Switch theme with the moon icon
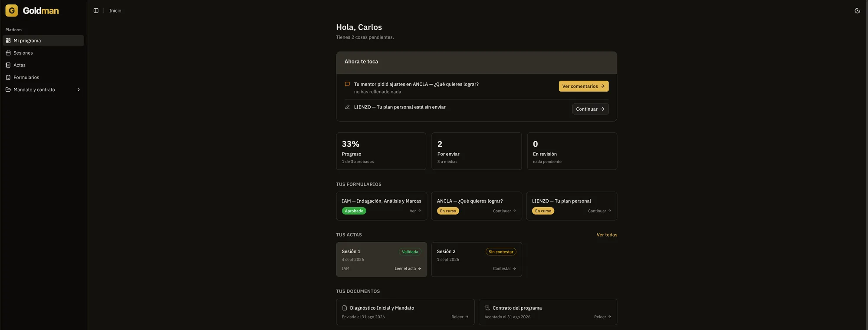Screen dimensions: 868x330 coord(857,10)
